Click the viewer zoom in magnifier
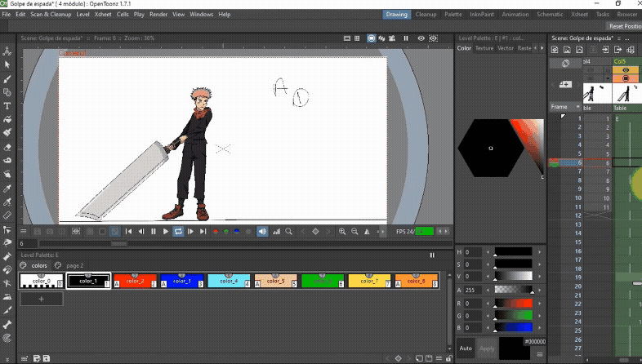Screen dimensions: 642x364 pyautogui.click(x=342, y=232)
